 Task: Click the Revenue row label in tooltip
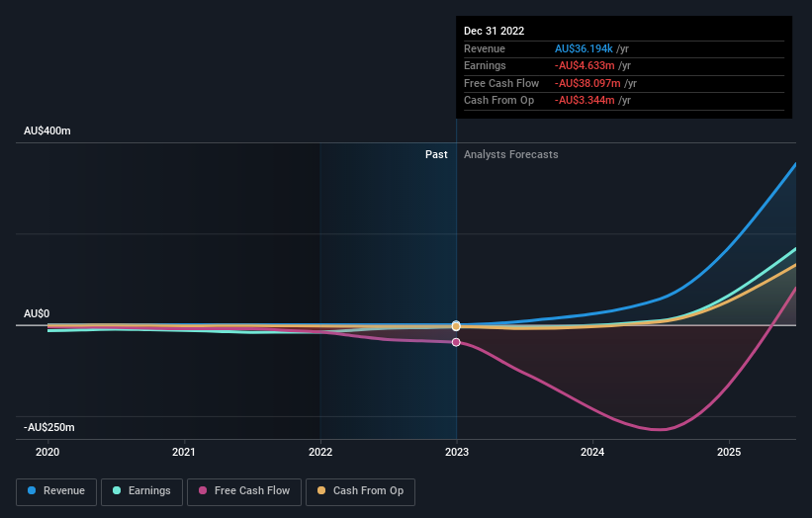click(x=485, y=48)
